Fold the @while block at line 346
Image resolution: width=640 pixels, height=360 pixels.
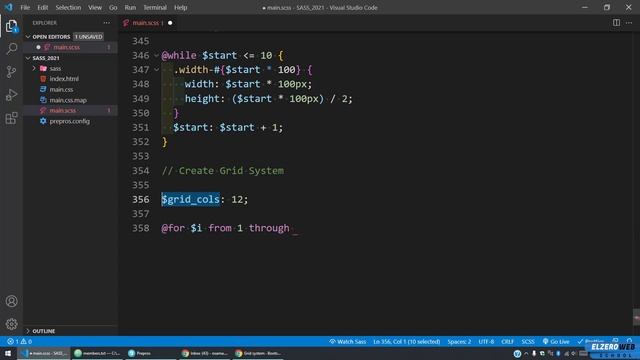click(156, 56)
